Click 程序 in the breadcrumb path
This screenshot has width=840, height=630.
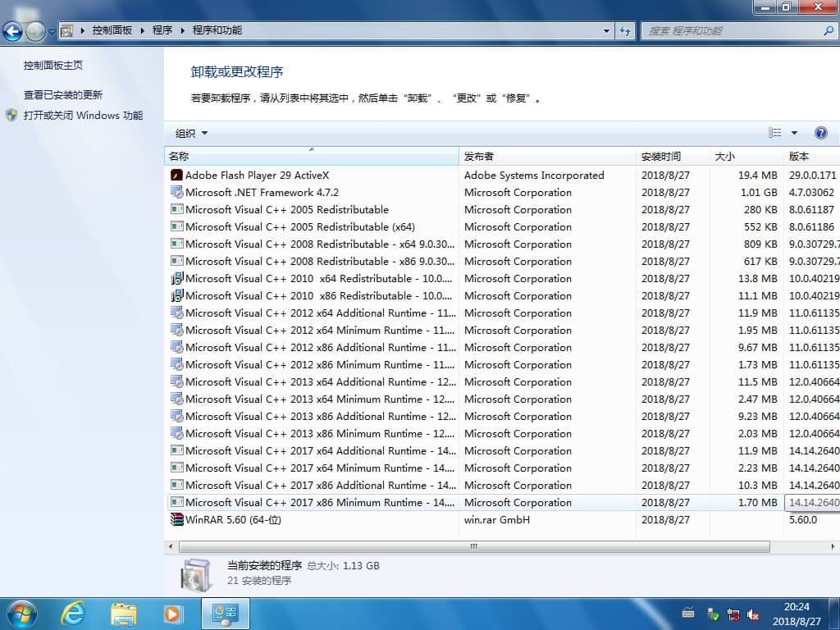click(161, 30)
